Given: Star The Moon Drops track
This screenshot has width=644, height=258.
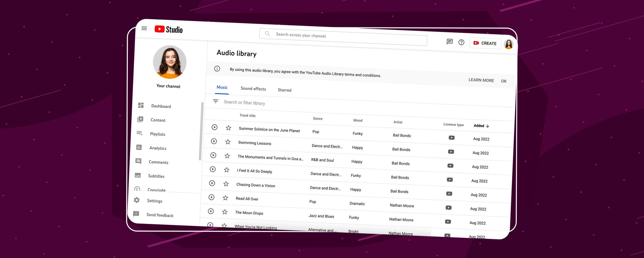Looking at the screenshot, I should (x=224, y=212).
